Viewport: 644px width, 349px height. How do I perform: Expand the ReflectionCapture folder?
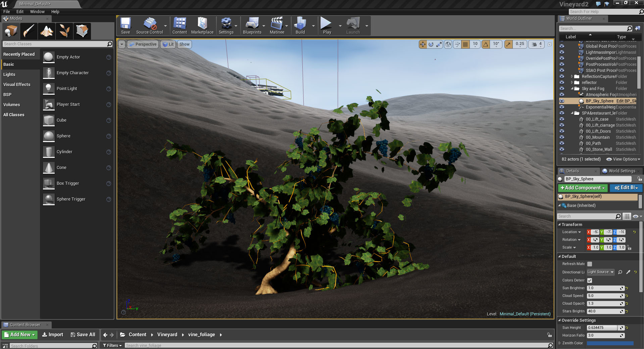click(572, 77)
